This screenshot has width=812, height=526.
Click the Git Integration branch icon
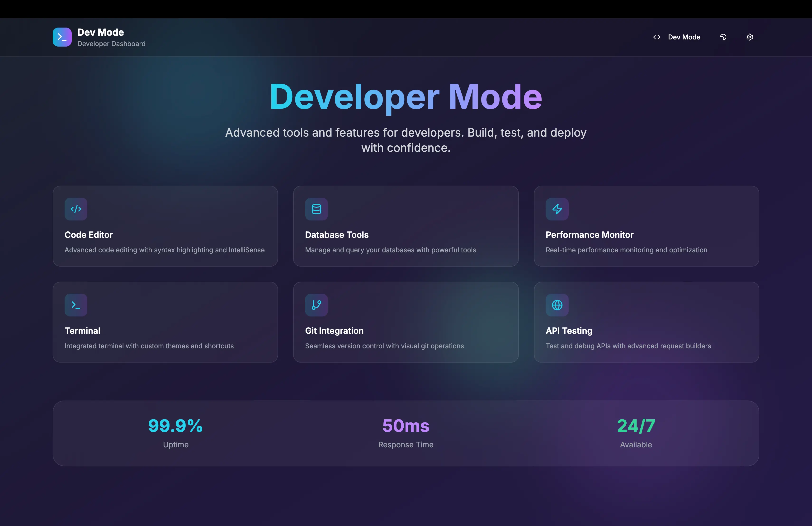[x=316, y=305]
